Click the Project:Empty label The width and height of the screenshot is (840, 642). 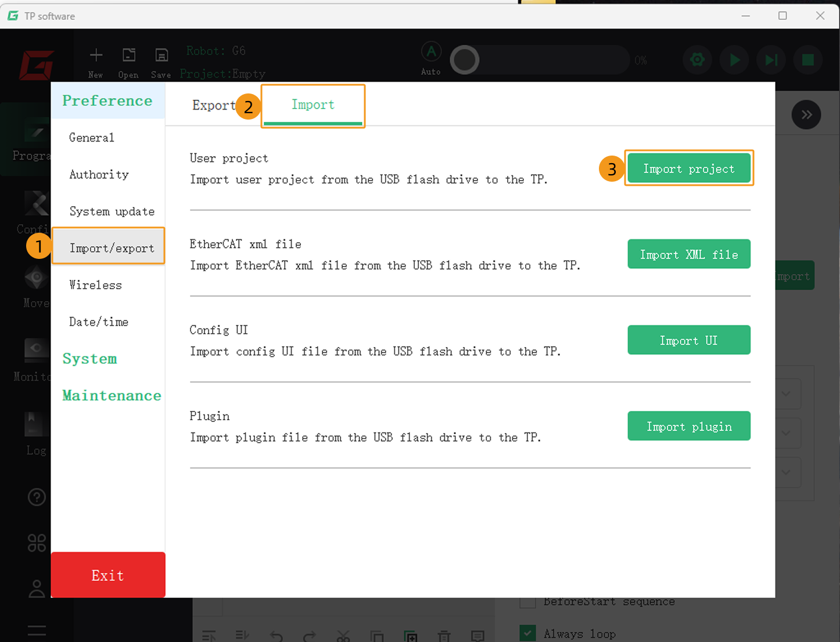point(222,74)
